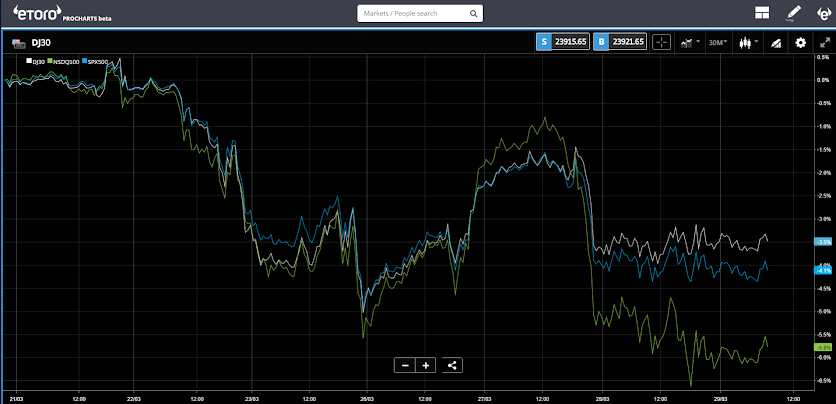Open the compare/studies chart dropdown
The image size is (836, 404).
(x=689, y=42)
